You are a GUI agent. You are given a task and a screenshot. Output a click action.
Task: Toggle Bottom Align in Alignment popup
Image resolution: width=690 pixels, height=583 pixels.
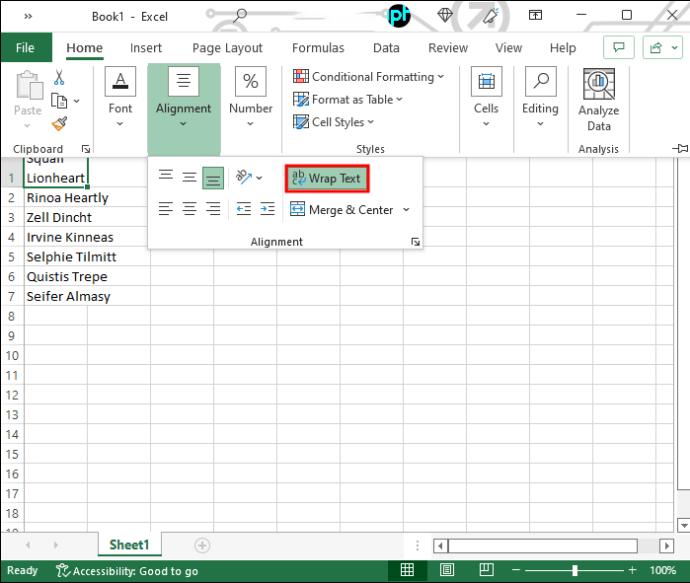pos(213,178)
